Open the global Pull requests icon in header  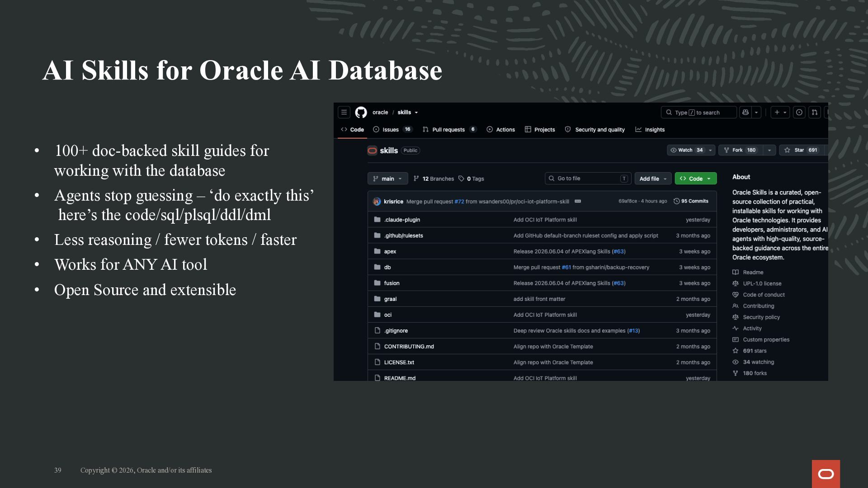pyautogui.click(x=815, y=113)
